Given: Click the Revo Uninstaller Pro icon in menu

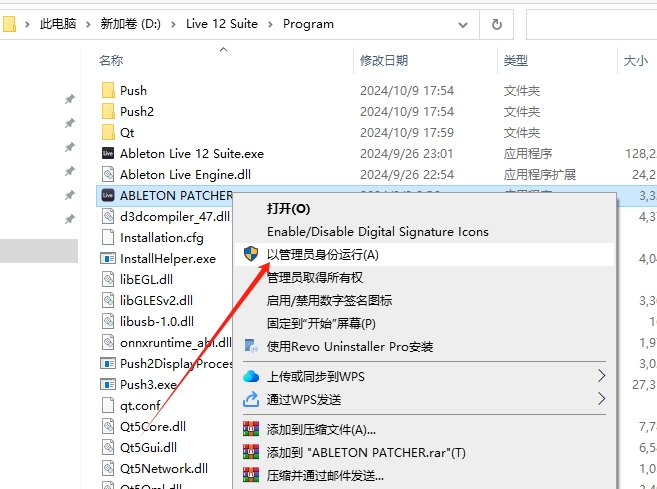Looking at the screenshot, I should click(x=251, y=346).
